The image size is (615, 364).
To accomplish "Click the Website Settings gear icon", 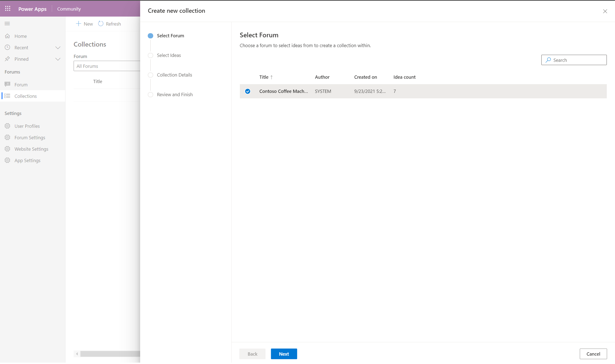I will click(x=8, y=149).
